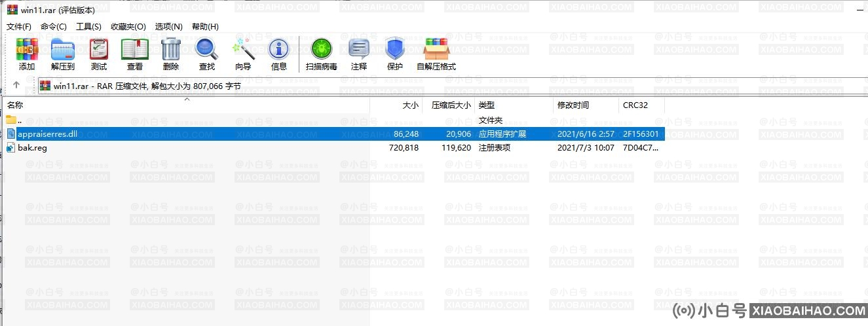868x326 pixels.
Task: Sort by the 名称 column header
Action: pos(187,105)
